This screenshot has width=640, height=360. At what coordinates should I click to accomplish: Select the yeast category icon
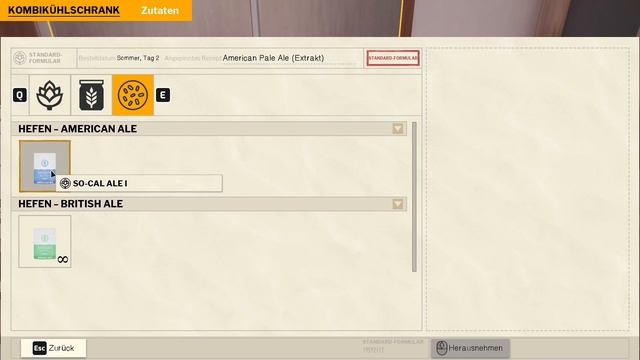(x=133, y=95)
